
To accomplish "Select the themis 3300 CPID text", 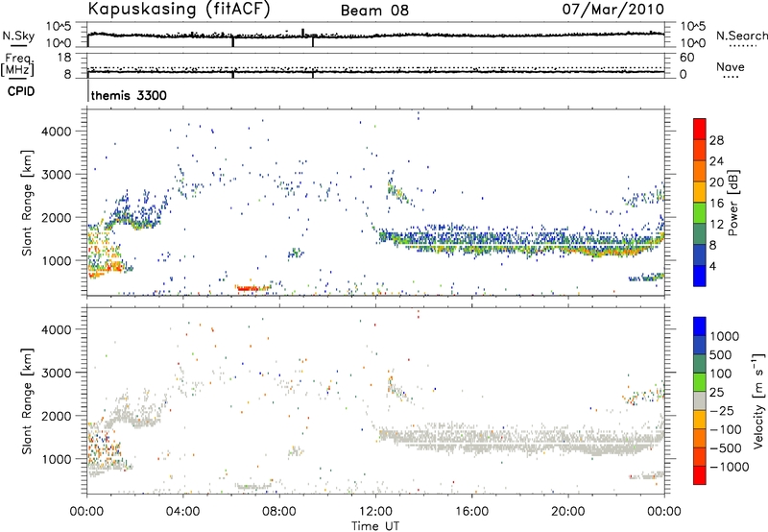I will (x=129, y=95).
